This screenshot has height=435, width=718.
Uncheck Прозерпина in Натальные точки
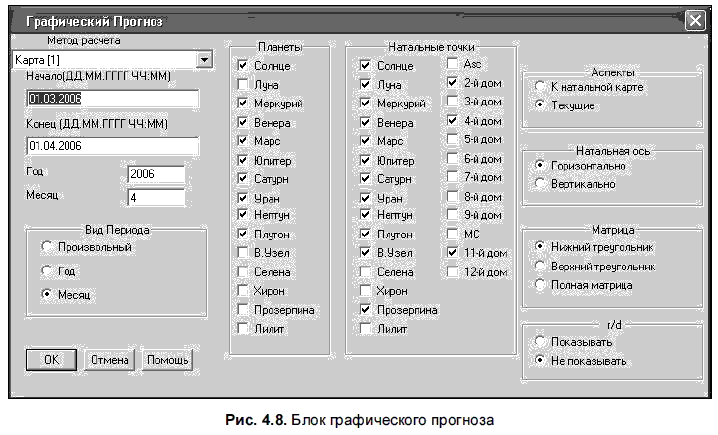click(x=365, y=310)
